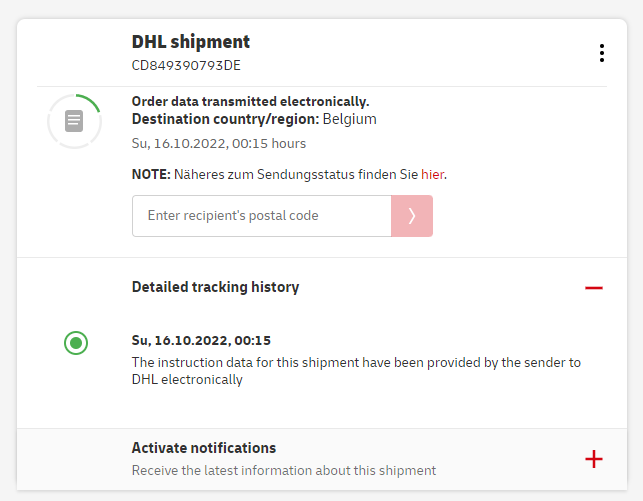Viewport: 643px width, 501px height.
Task: Click the 'NOTE:' label text
Action: [151, 174]
